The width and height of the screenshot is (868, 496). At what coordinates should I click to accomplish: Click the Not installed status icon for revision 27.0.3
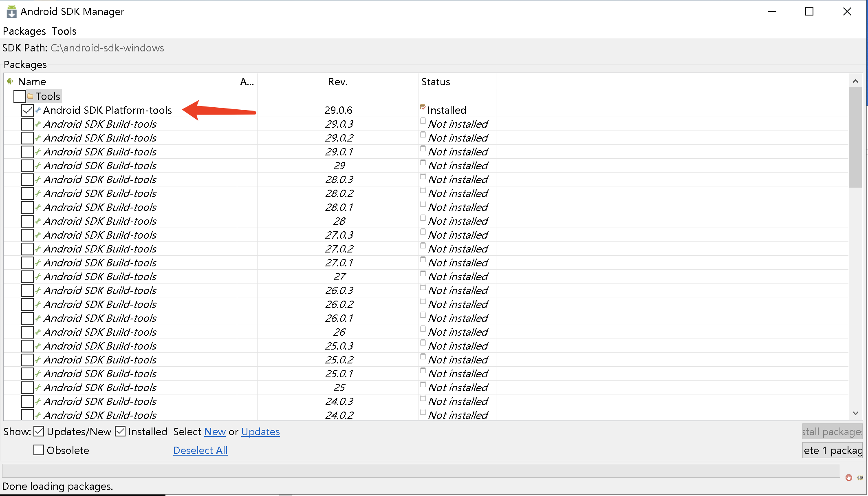[423, 232]
